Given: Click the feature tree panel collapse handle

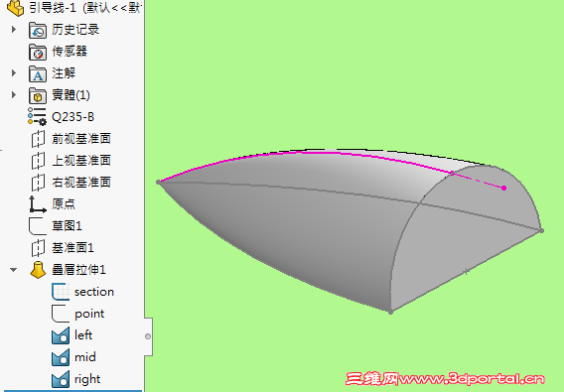Looking at the screenshot, I should click(x=148, y=336).
